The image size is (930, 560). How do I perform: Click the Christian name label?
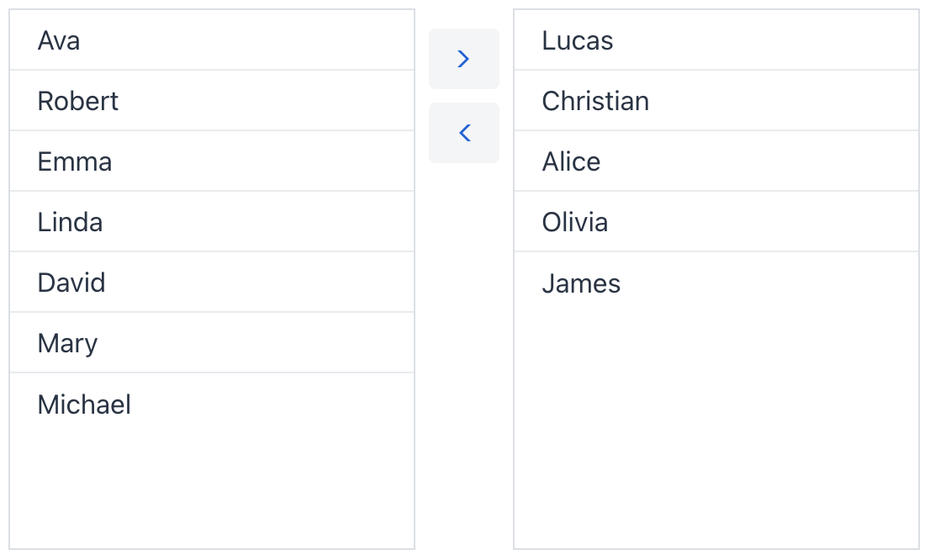[x=595, y=101]
